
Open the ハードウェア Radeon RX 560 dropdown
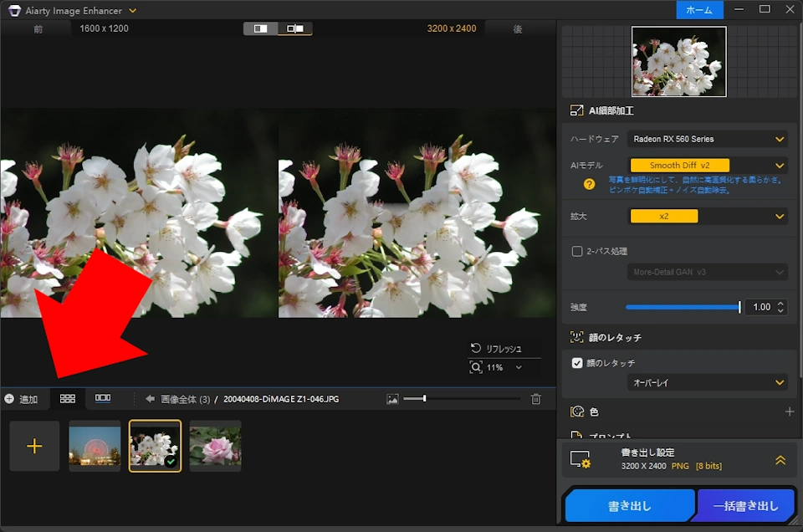click(707, 139)
